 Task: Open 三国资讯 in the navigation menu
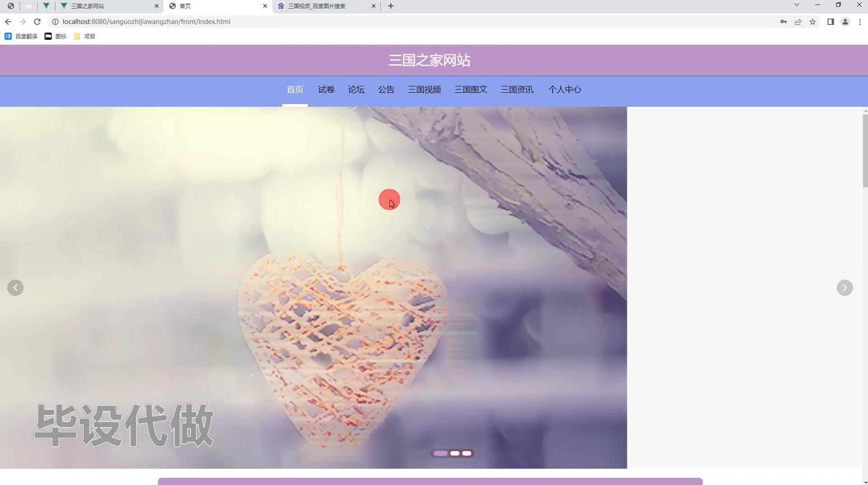point(517,90)
